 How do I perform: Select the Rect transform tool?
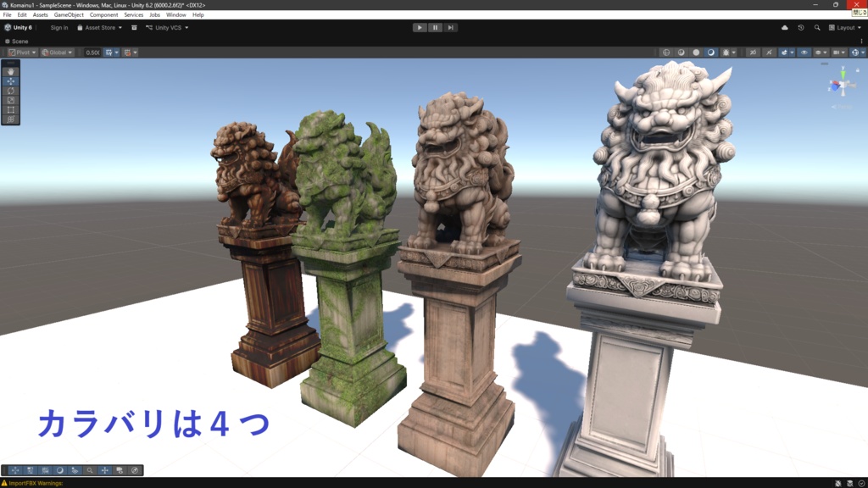pos(10,109)
